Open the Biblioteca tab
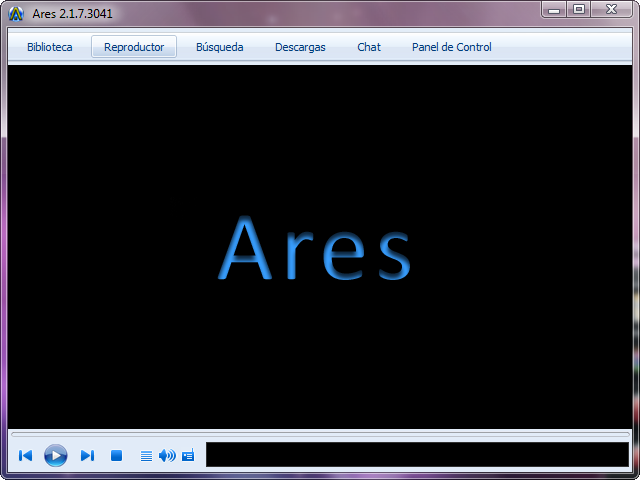Viewport: 640px width, 480px height. pyautogui.click(x=50, y=47)
